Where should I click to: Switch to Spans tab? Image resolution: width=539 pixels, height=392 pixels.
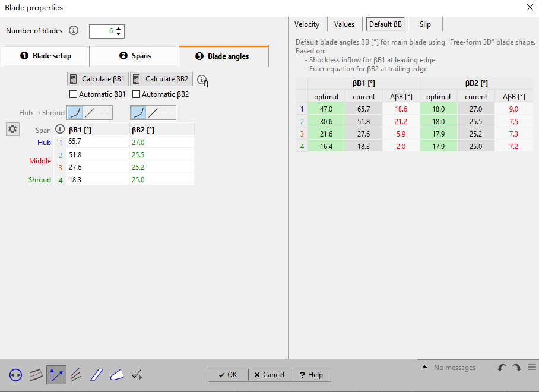pos(135,56)
